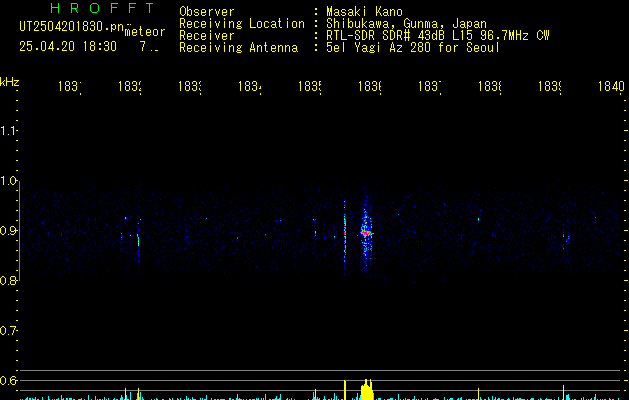Click the 1838 time axis label
This screenshot has height=400, width=629.
(x=489, y=86)
